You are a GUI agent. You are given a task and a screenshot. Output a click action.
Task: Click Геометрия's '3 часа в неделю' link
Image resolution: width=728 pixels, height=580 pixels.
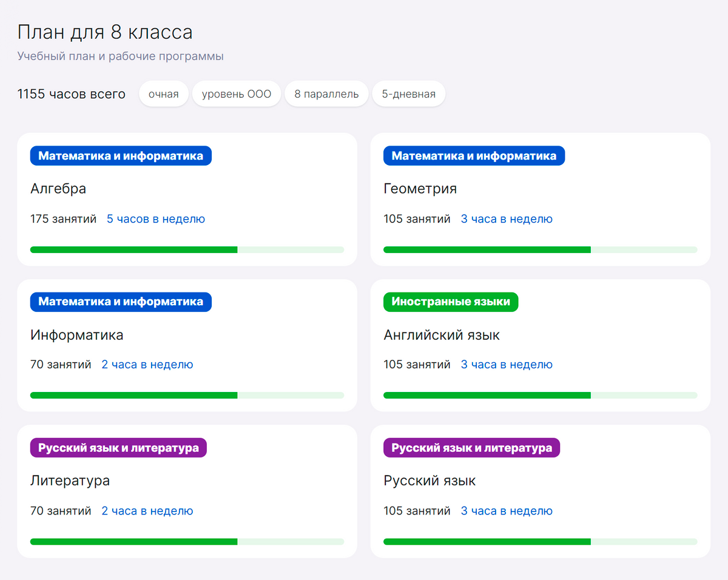point(507,219)
